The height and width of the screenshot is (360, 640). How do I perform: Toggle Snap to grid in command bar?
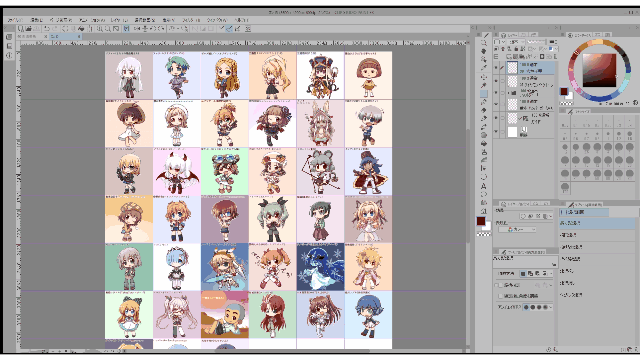point(237,29)
